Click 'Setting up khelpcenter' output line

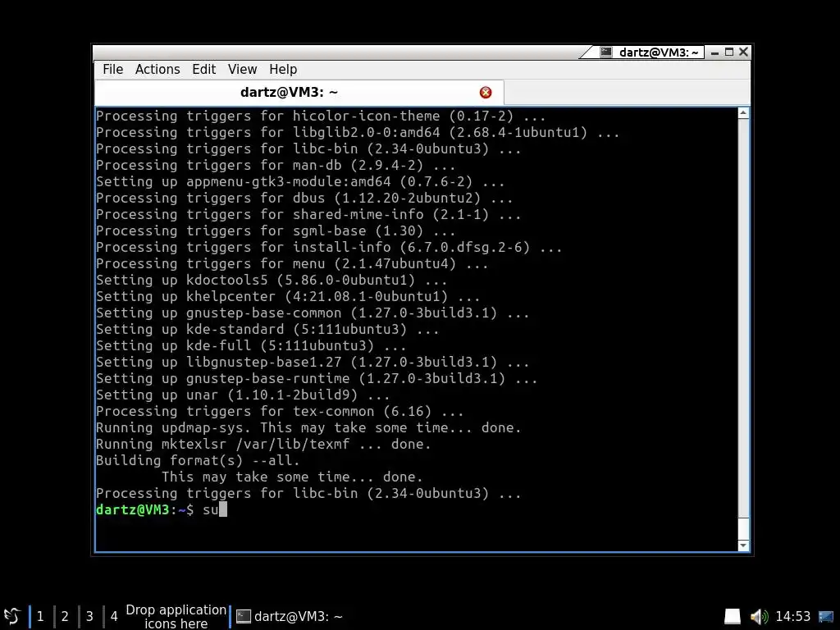click(288, 296)
